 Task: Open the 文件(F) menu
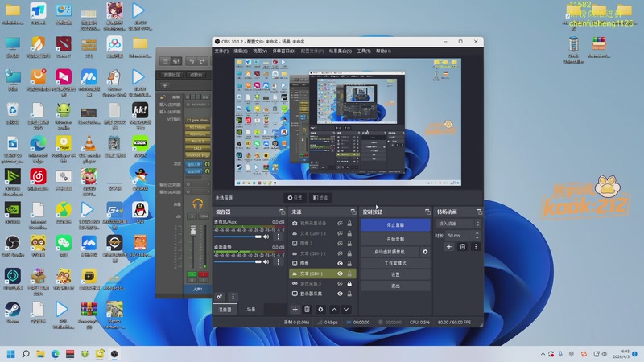pos(221,51)
